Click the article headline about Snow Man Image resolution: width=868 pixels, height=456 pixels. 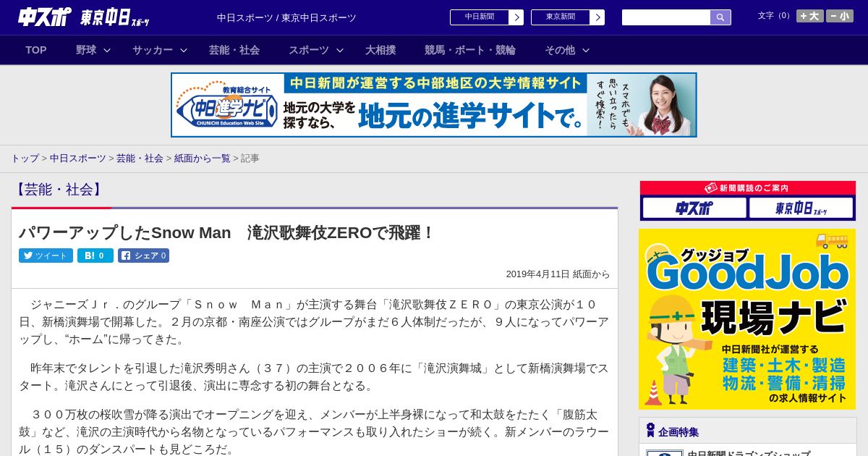tap(227, 233)
